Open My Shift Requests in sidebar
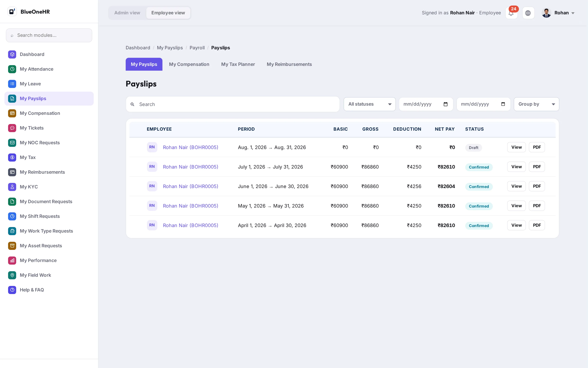The height and width of the screenshot is (368, 588). click(x=49, y=216)
